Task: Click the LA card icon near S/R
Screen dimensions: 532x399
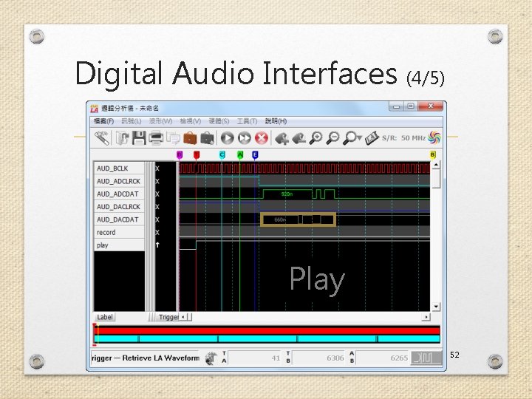Action: [x=372, y=138]
